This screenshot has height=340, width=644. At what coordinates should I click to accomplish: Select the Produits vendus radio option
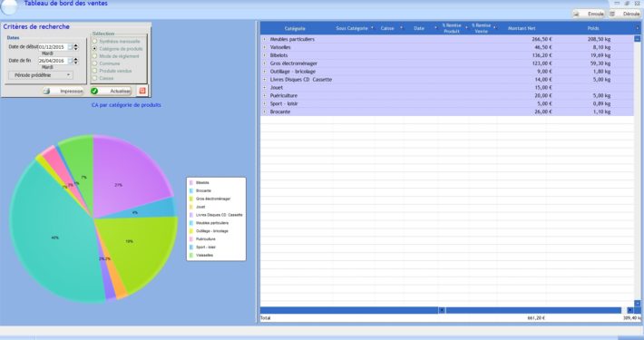[95, 71]
